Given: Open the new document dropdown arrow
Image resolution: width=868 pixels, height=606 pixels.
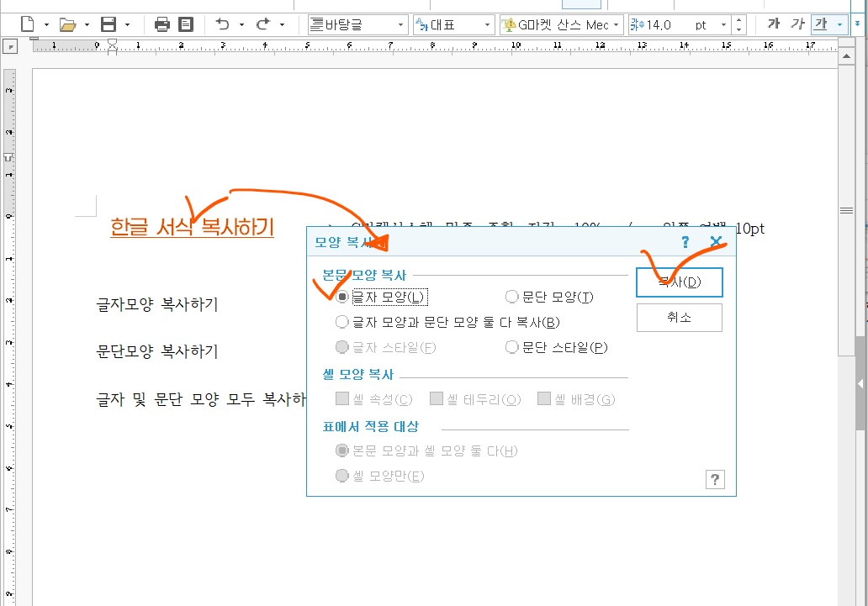Looking at the screenshot, I should pyautogui.click(x=46, y=24).
